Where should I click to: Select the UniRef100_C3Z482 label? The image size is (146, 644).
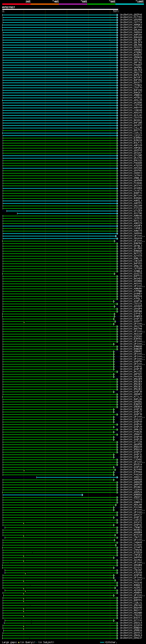tap(131, 460)
